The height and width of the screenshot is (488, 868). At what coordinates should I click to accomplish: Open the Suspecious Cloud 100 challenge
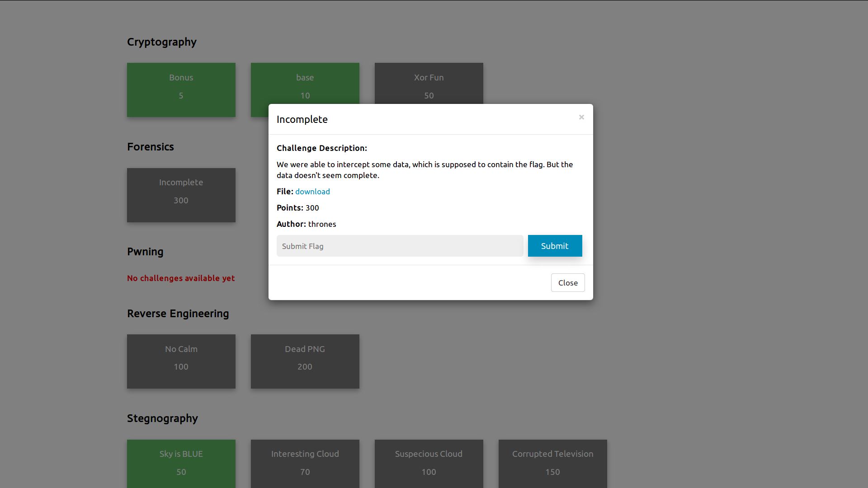[429, 463]
